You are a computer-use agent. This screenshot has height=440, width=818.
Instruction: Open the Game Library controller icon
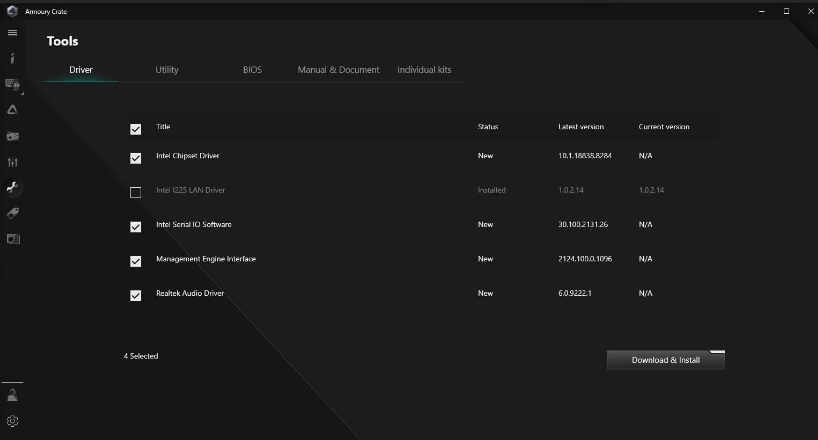point(12,136)
